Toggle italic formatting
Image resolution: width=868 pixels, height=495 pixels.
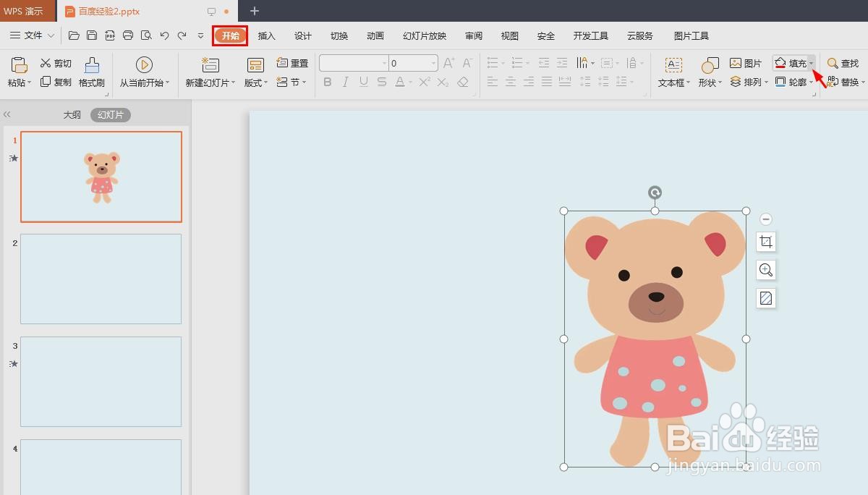pyautogui.click(x=345, y=81)
